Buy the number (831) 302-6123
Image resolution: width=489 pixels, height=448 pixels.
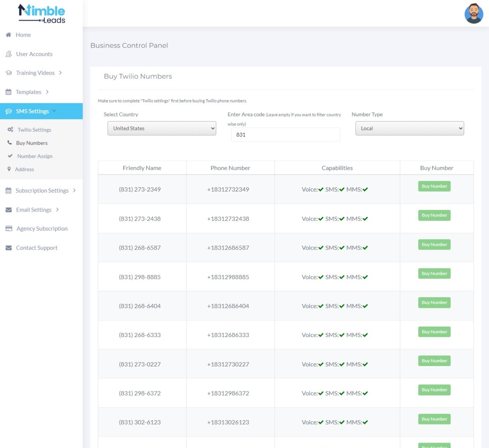click(434, 419)
